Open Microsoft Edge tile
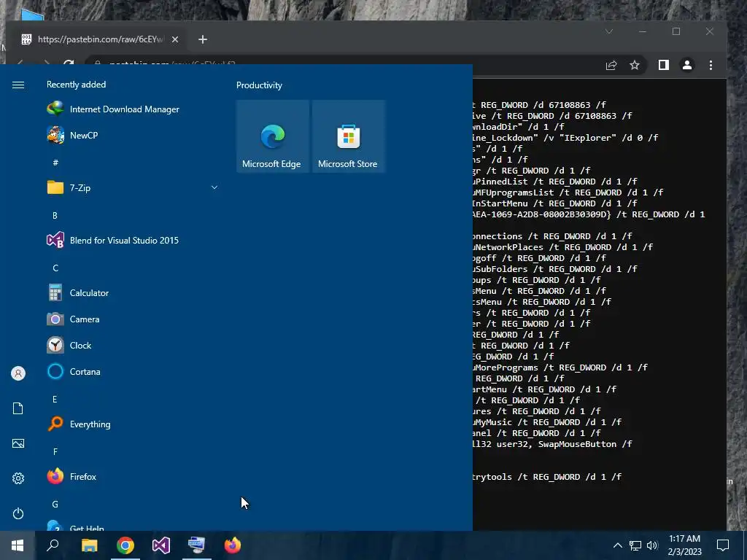747x560 pixels. click(x=273, y=136)
